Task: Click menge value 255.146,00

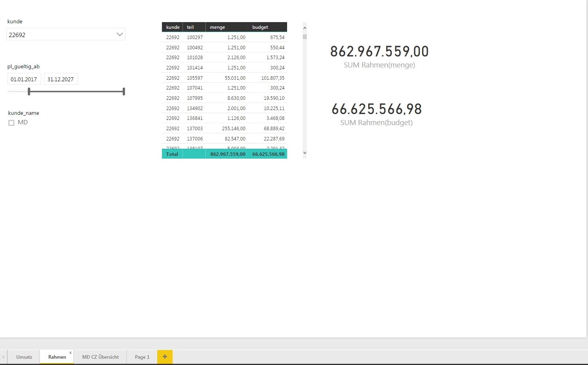Action: click(234, 129)
